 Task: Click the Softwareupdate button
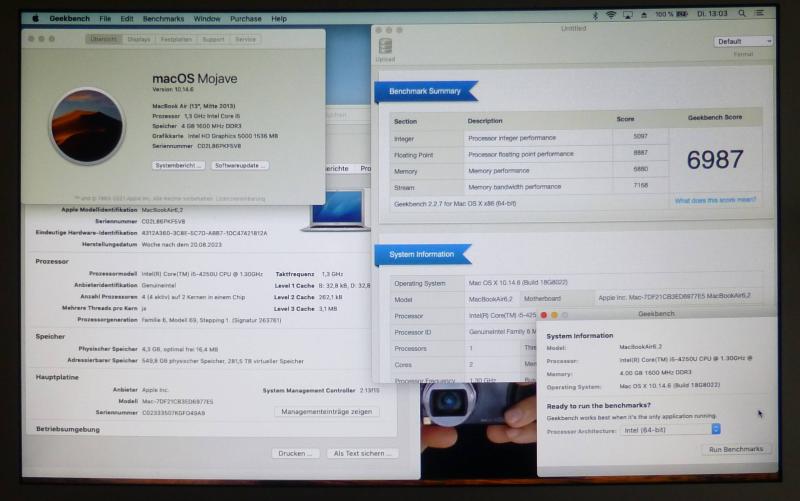(240, 165)
